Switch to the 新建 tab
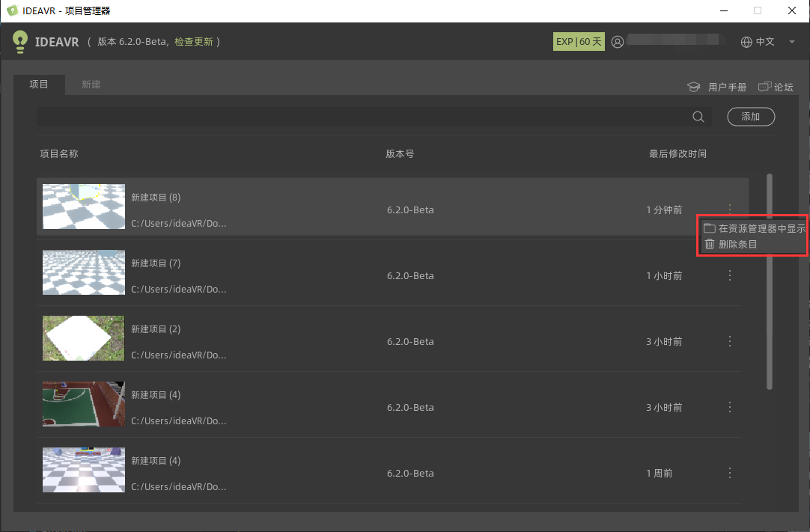 [x=91, y=85]
